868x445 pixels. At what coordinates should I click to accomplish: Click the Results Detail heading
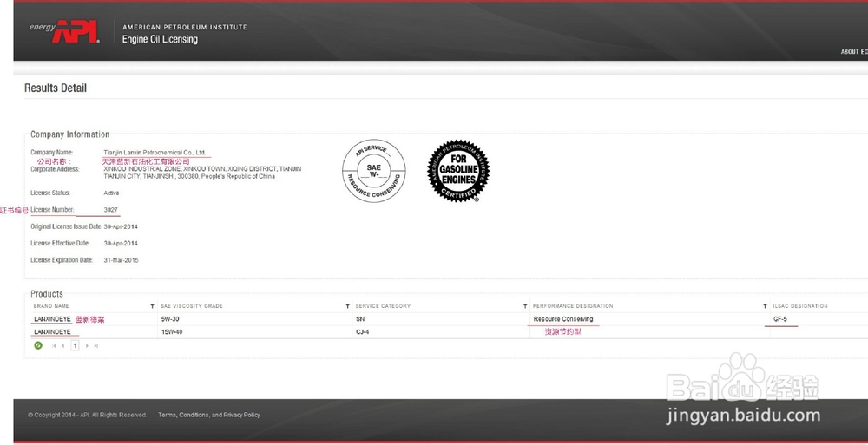click(56, 88)
